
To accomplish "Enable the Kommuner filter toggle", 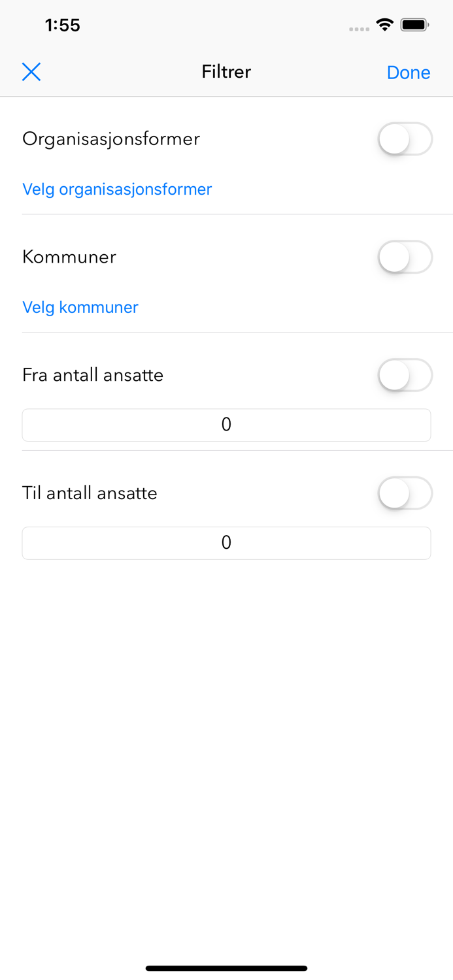I will point(405,257).
